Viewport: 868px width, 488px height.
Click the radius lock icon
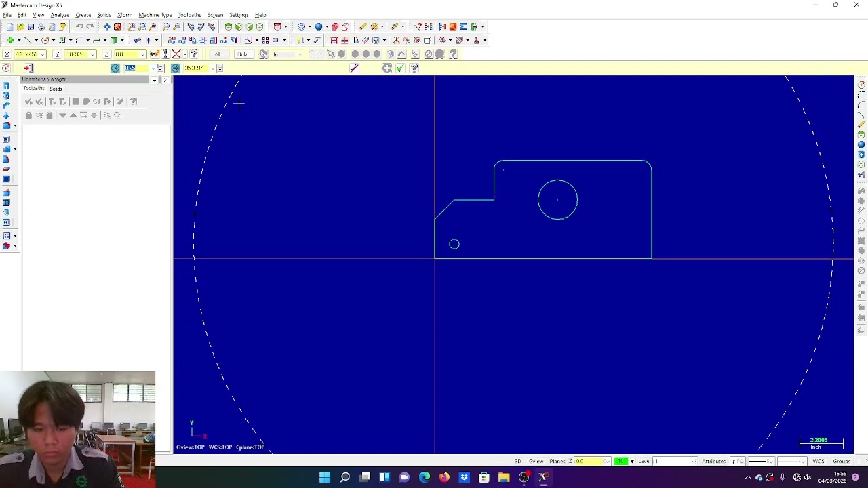[x=115, y=68]
